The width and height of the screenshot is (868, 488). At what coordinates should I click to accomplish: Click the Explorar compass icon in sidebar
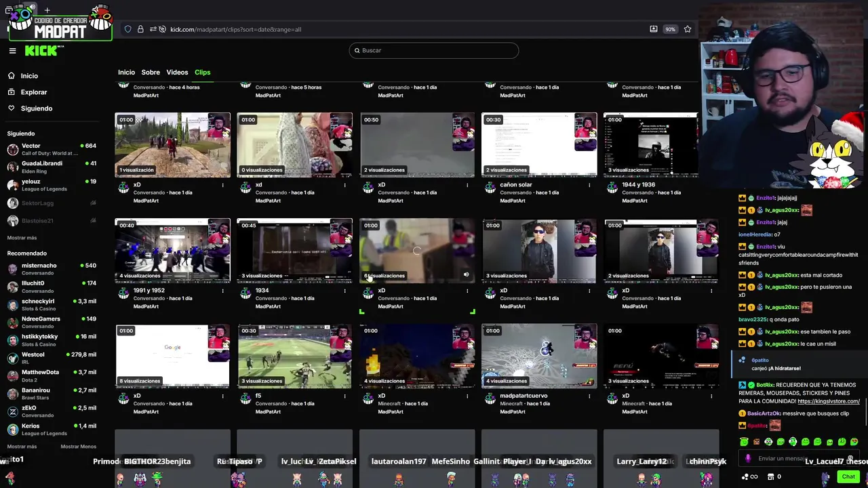tap(12, 92)
